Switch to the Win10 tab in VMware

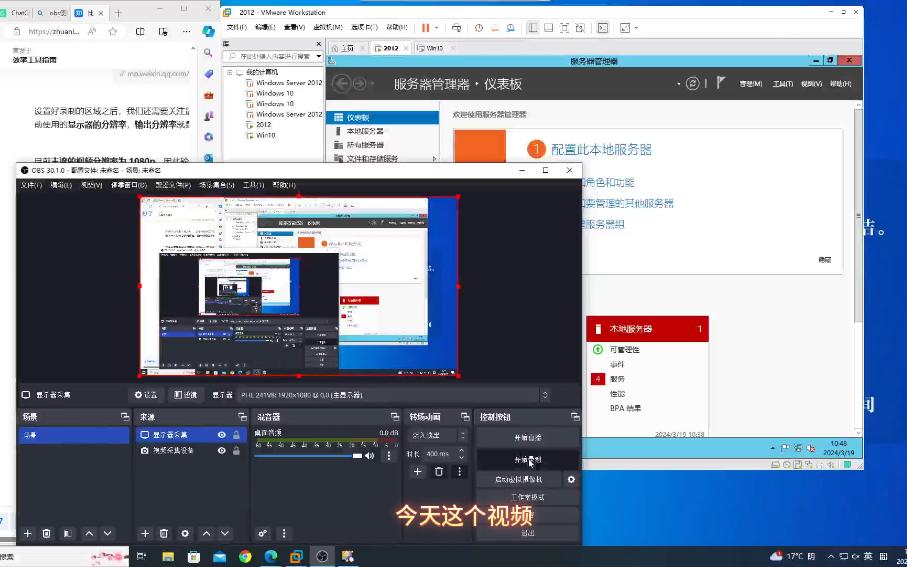click(431, 48)
